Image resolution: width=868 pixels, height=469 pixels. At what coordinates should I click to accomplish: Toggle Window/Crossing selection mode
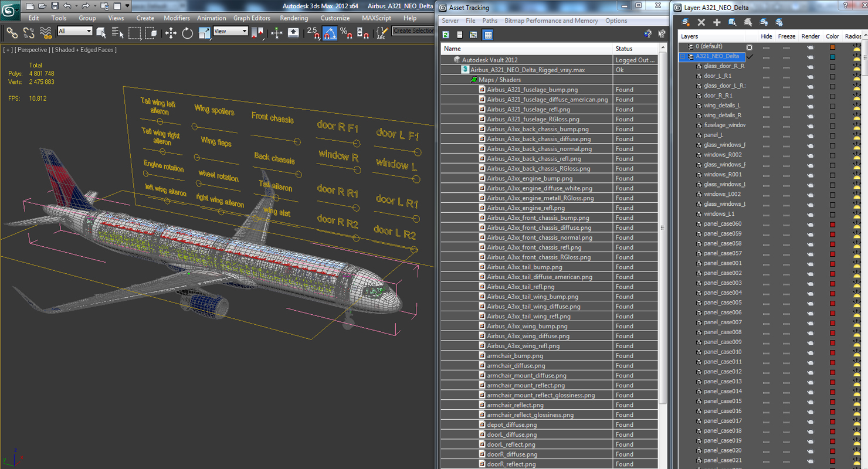tap(151, 33)
